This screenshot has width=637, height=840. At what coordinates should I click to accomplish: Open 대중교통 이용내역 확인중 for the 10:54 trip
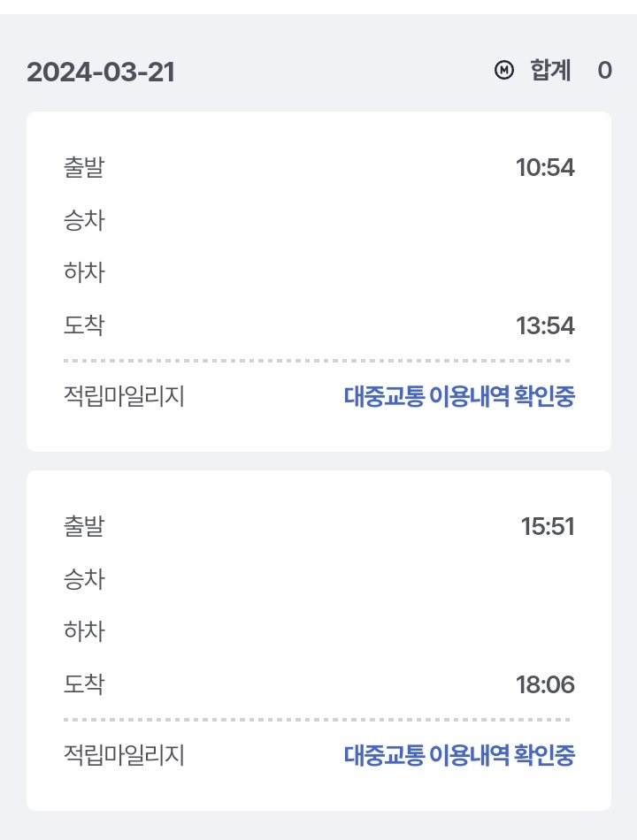[459, 397]
